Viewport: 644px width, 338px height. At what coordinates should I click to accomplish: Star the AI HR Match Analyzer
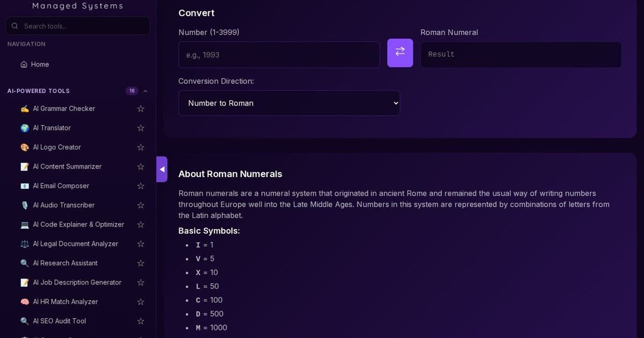click(140, 302)
